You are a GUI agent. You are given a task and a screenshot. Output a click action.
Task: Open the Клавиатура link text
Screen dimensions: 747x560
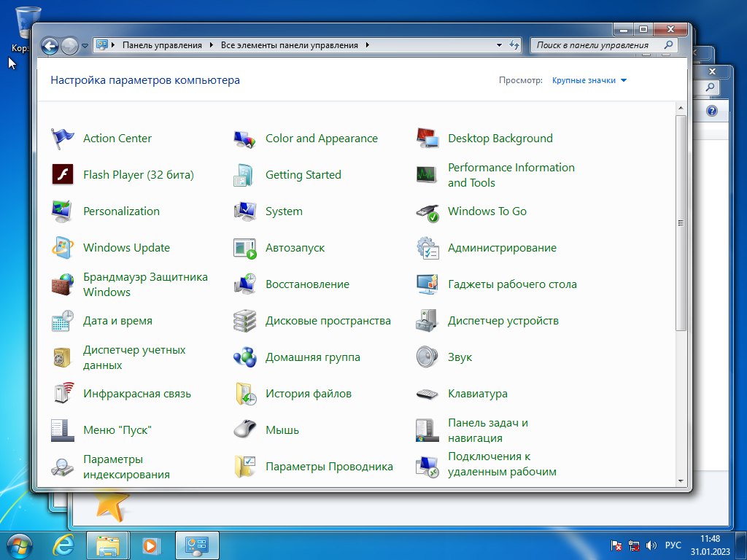coord(477,394)
